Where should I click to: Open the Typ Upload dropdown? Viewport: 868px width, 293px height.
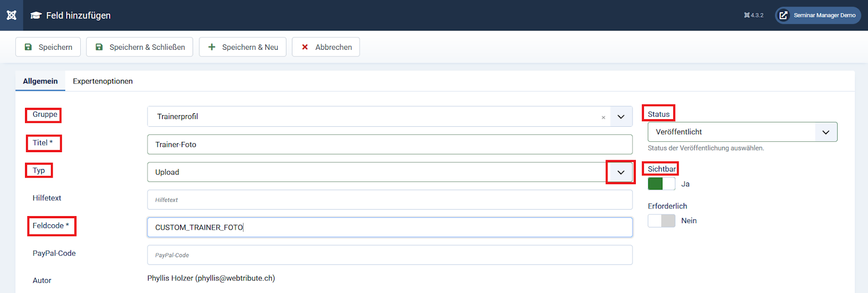390,172
